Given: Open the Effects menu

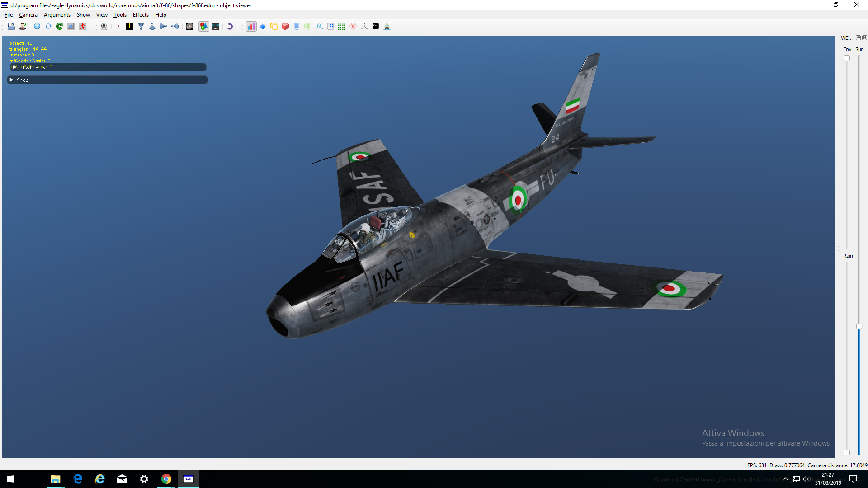Looking at the screenshot, I should tap(141, 15).
